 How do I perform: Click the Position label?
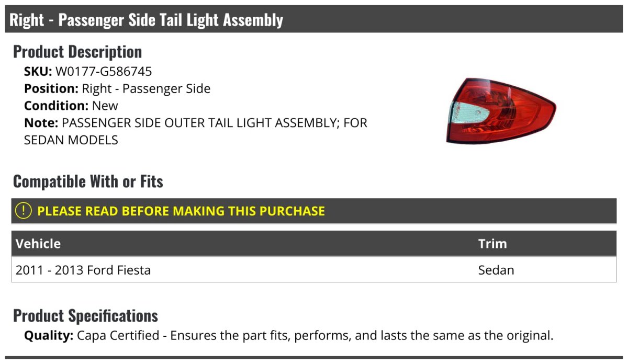pyautogui.click(x=51, y=89)
